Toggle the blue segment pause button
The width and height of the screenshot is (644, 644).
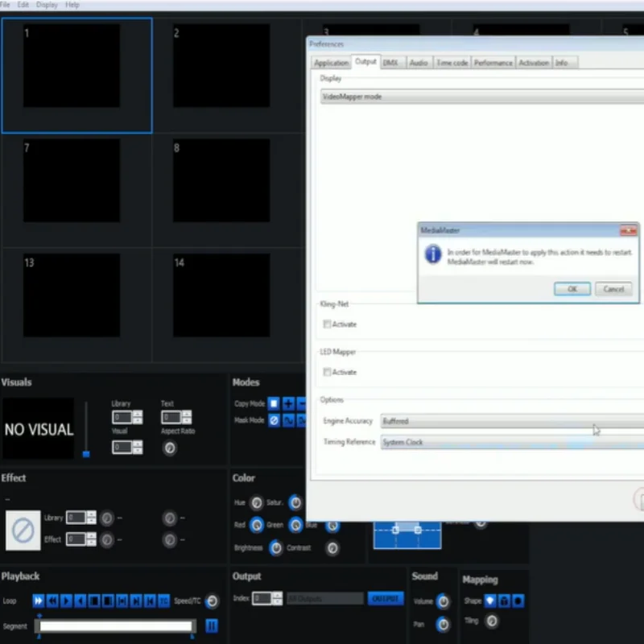[x=212, y=625]
